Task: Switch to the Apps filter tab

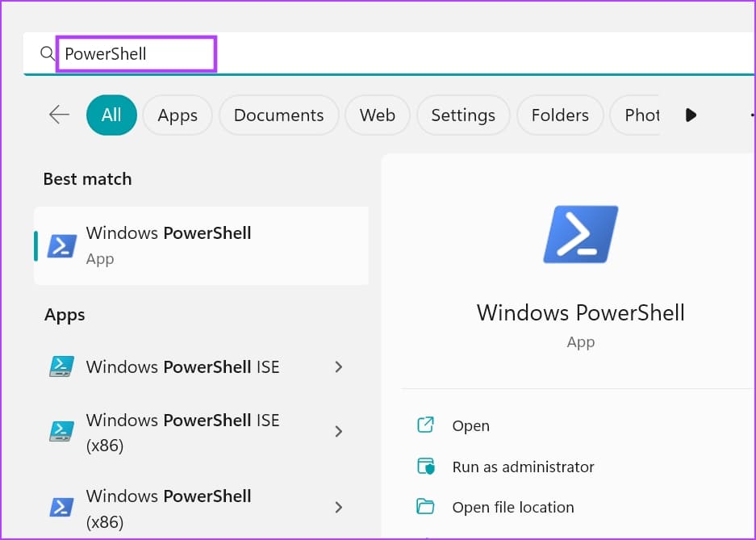Action: coord(178,115)
